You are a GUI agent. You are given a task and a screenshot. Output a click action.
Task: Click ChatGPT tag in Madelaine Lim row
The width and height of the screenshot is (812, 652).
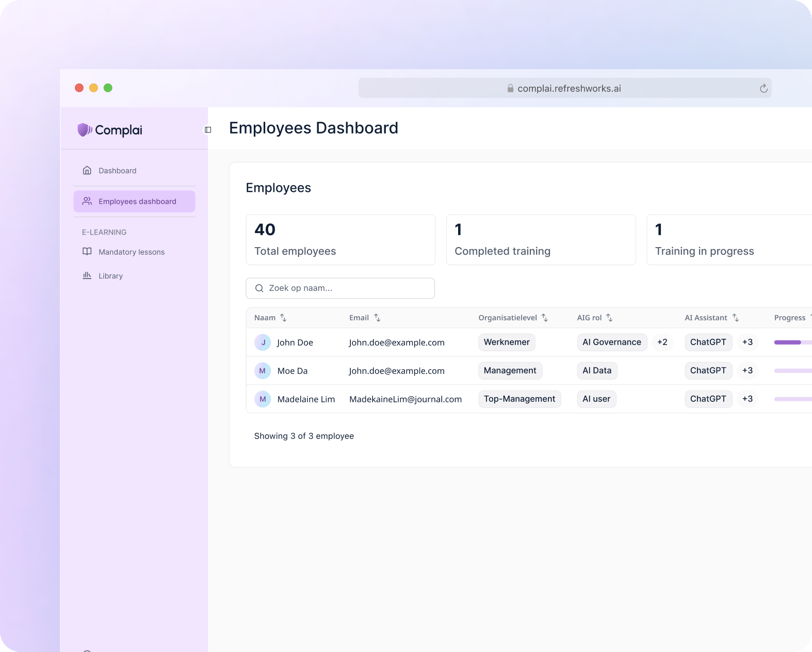tap(708, 399)
